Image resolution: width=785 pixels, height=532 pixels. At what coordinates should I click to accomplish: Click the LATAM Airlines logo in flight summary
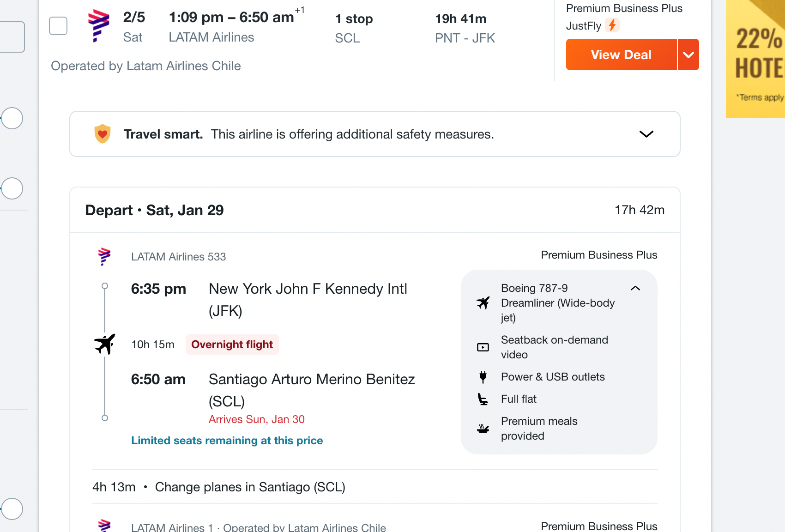tap(98, 26)
